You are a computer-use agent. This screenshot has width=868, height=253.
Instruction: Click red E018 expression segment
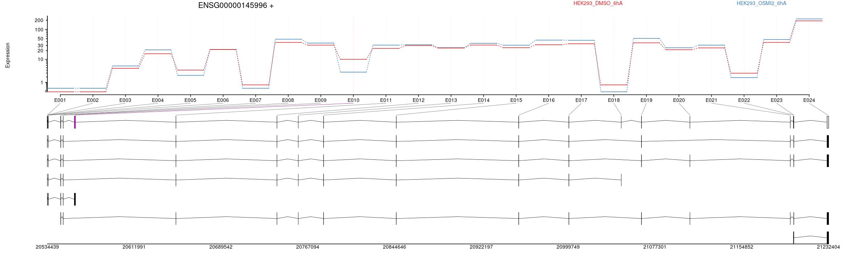click(614, 85)
